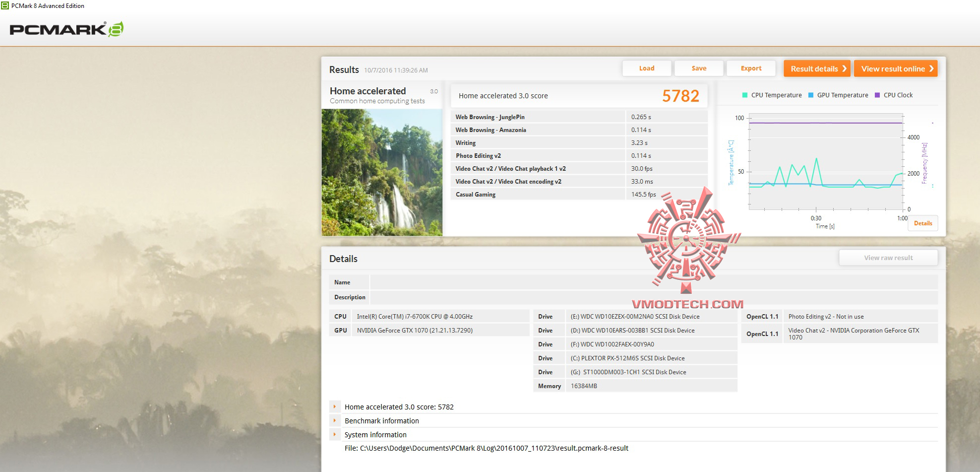980x472 pixels.
Task: Click Photo Editing v2 - Not in use
Action: pyautogui.click(x=826, y=317)
